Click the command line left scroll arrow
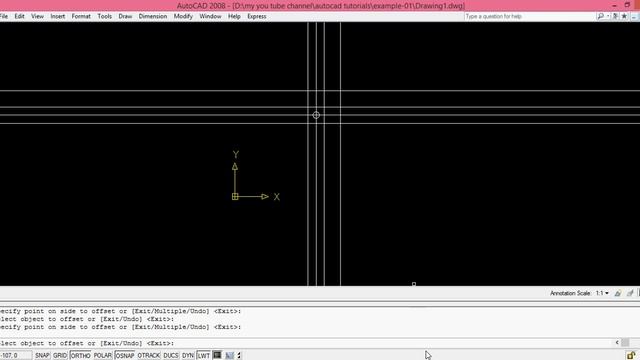The width and height of the screenshot is (640, 360). coord(617,342)
